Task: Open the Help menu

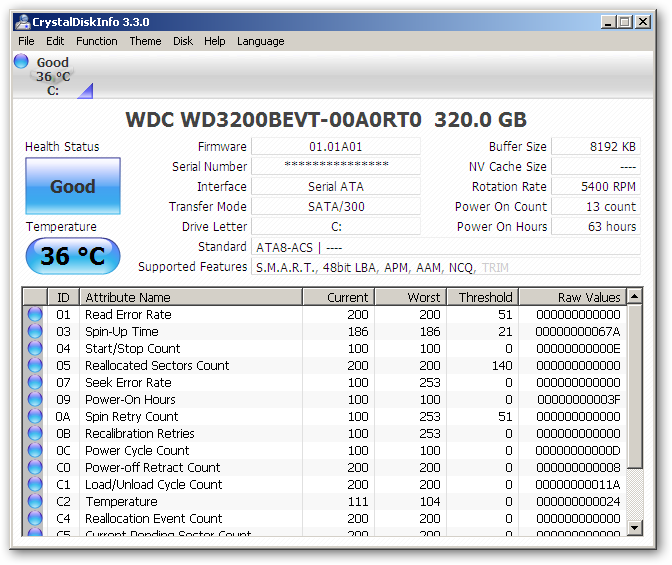Action: click(215, 41)
